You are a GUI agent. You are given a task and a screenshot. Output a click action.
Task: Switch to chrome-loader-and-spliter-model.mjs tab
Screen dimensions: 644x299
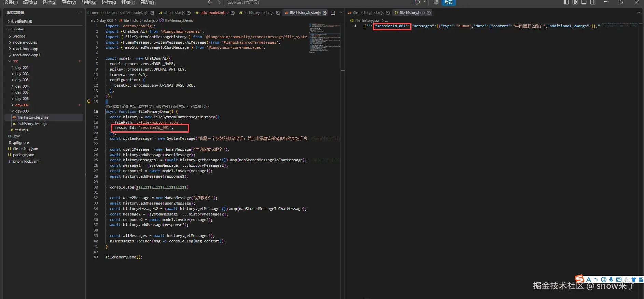[117, 13]
